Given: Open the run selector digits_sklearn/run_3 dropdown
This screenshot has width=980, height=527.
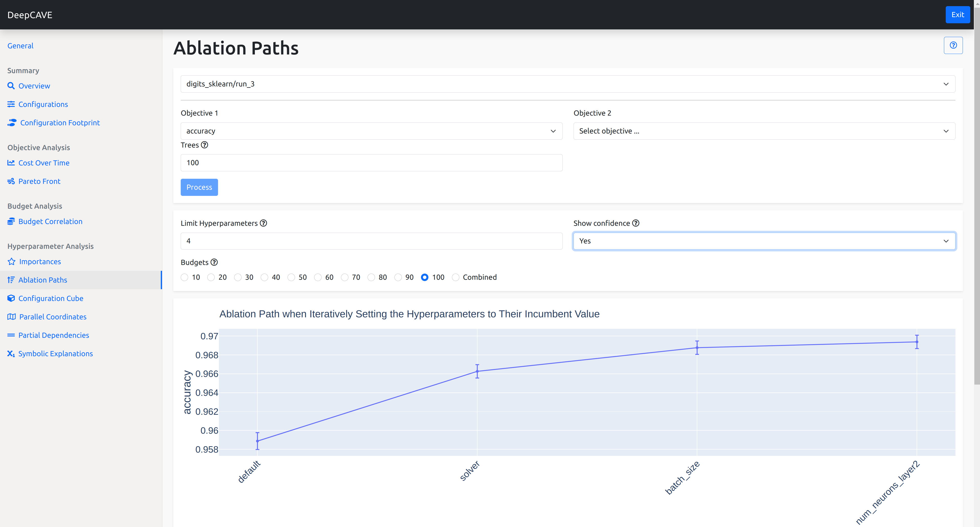Looking at the screenshot, I should 568,84.
